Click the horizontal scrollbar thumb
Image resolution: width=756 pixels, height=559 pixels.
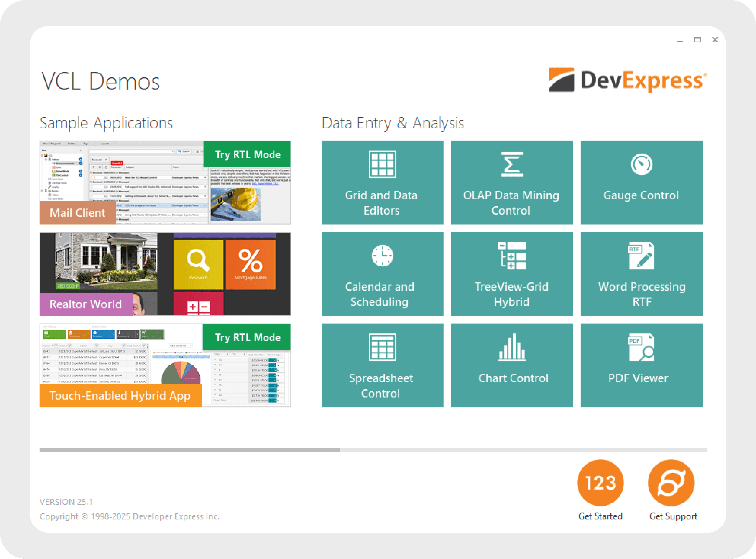pyautogui.click(x=190, y=450)
